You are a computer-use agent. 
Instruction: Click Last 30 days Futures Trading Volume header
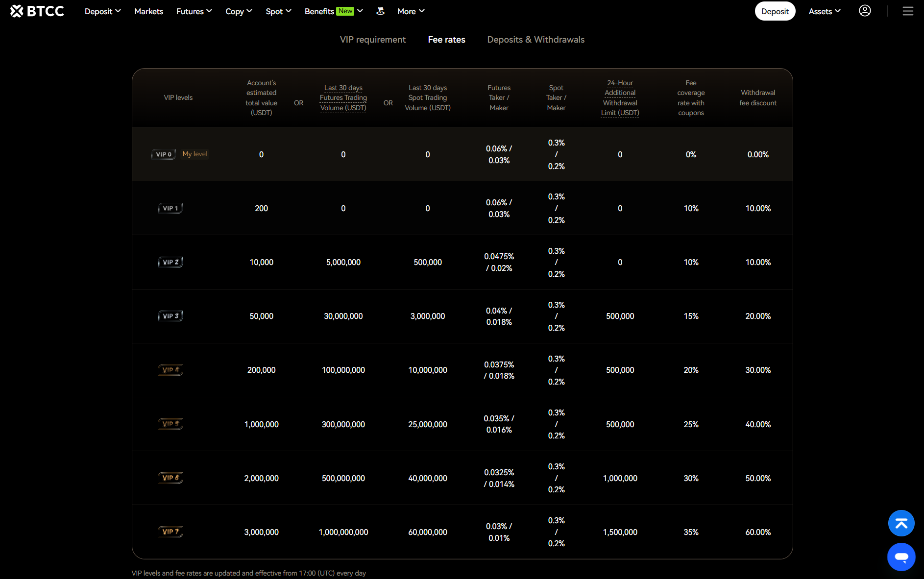pyautogui.click(x=343, y=98)
